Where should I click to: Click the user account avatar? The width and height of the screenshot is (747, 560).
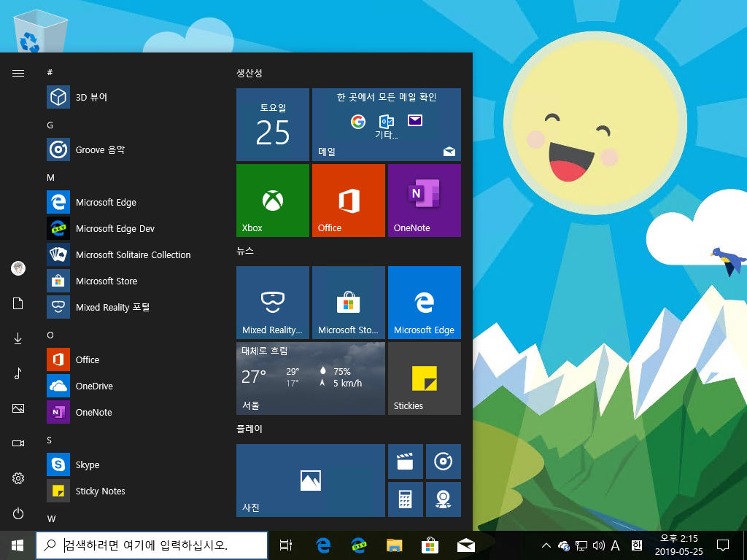point(18,268)
